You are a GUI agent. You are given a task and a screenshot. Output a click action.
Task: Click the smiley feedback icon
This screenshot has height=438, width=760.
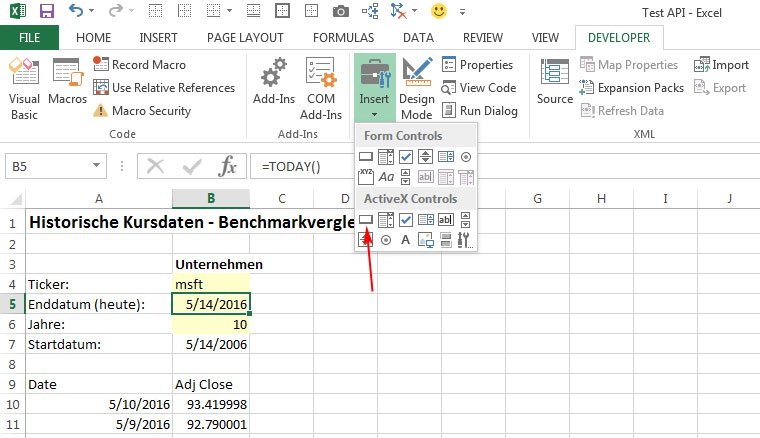(439, 11)
